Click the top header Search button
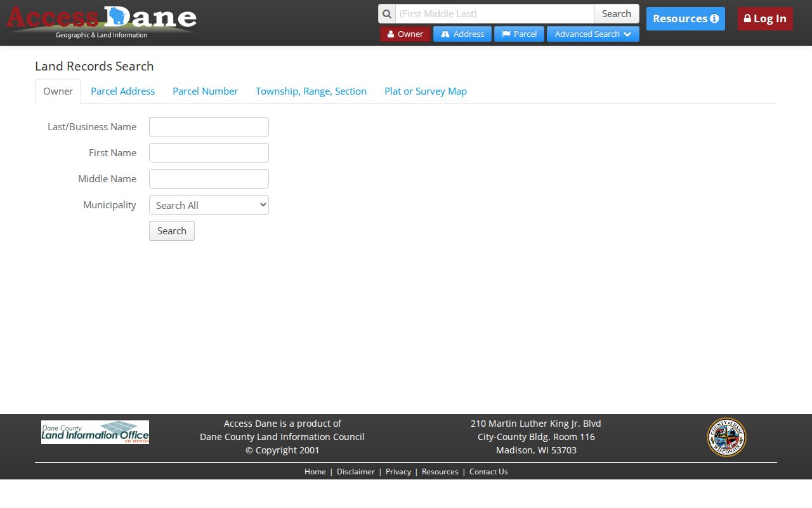 (617, 14)
